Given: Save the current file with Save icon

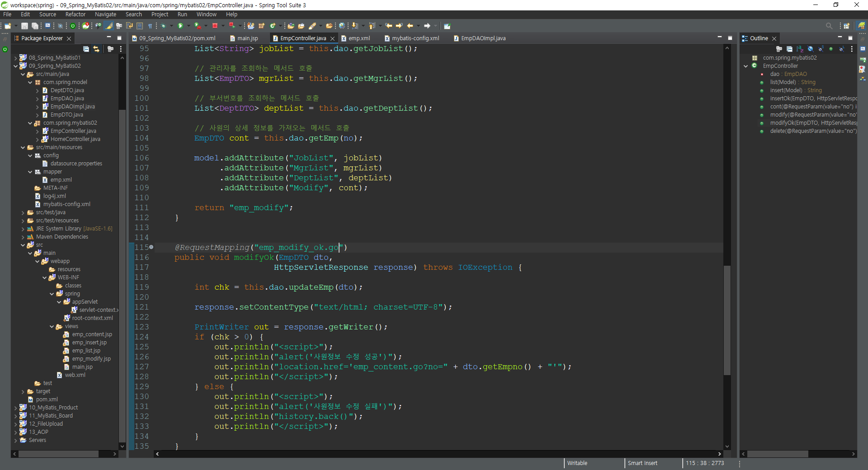Looking at the screenshot, I should [25, 26].
